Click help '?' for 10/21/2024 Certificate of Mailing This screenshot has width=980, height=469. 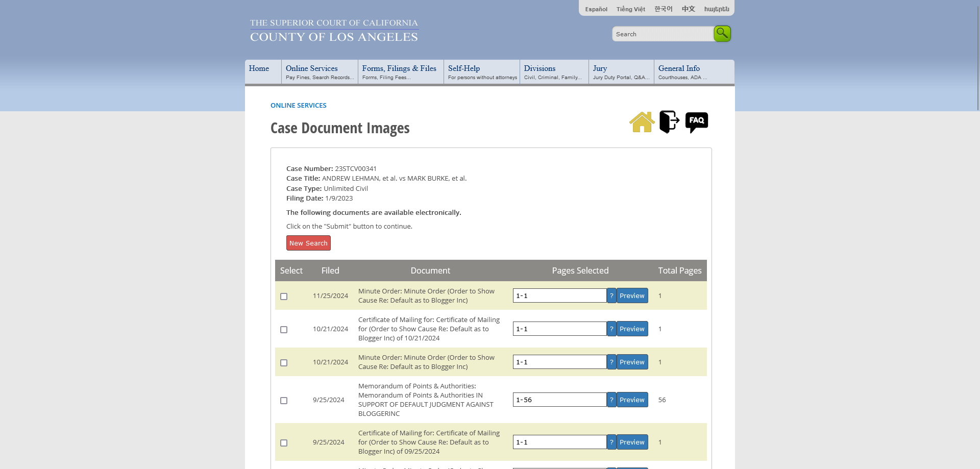coord(611,329)
